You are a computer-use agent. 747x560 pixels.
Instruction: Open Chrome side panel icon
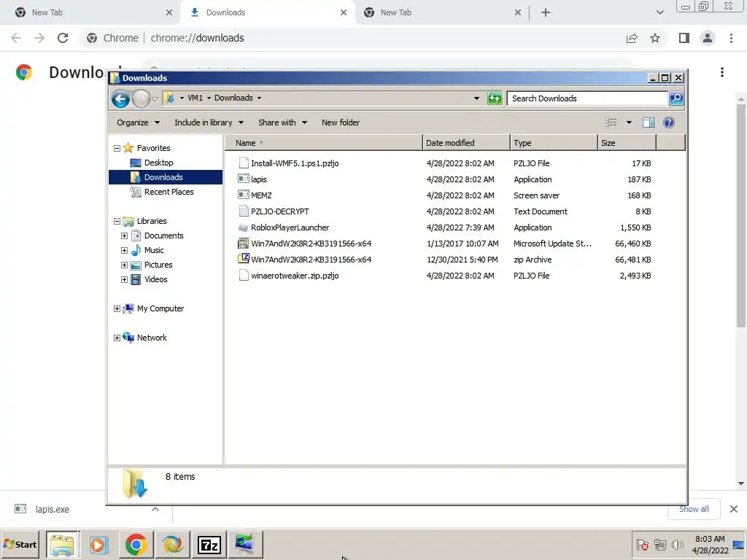[684, 38]
